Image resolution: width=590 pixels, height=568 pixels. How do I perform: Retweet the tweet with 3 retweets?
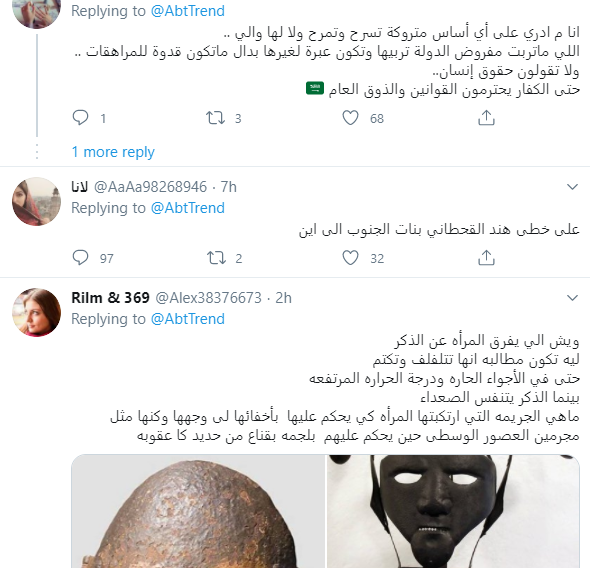pos(215,118)
